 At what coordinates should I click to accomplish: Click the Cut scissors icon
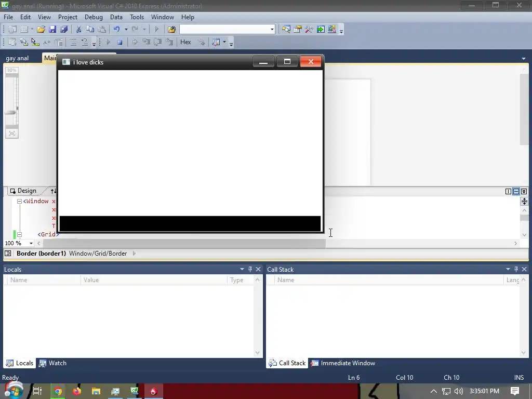pos(78,30)
